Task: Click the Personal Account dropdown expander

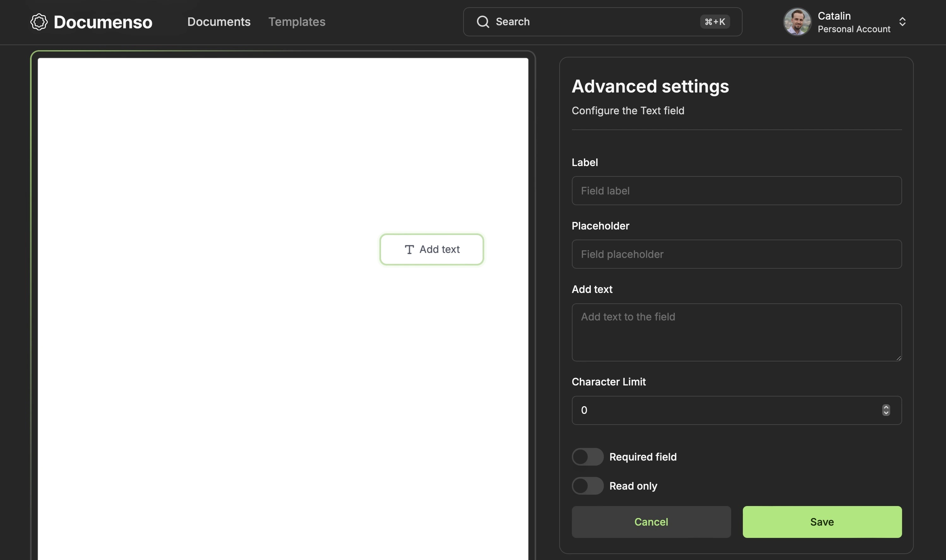Action: 903,22
